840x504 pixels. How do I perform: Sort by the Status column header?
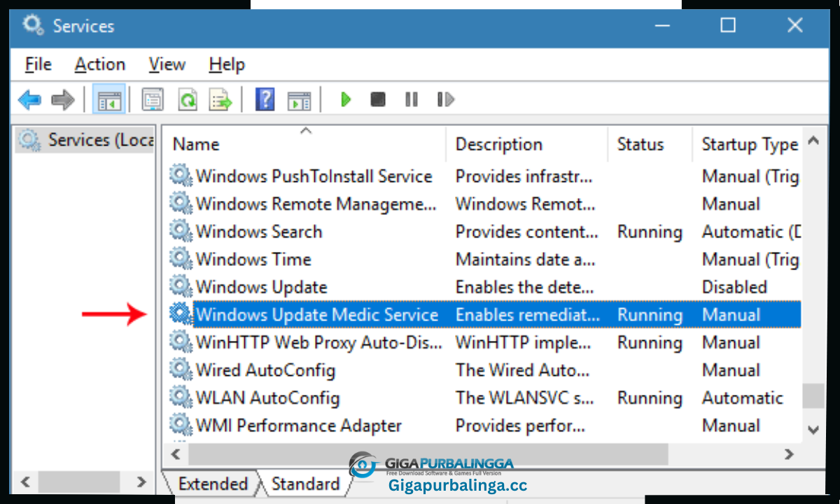650,144
